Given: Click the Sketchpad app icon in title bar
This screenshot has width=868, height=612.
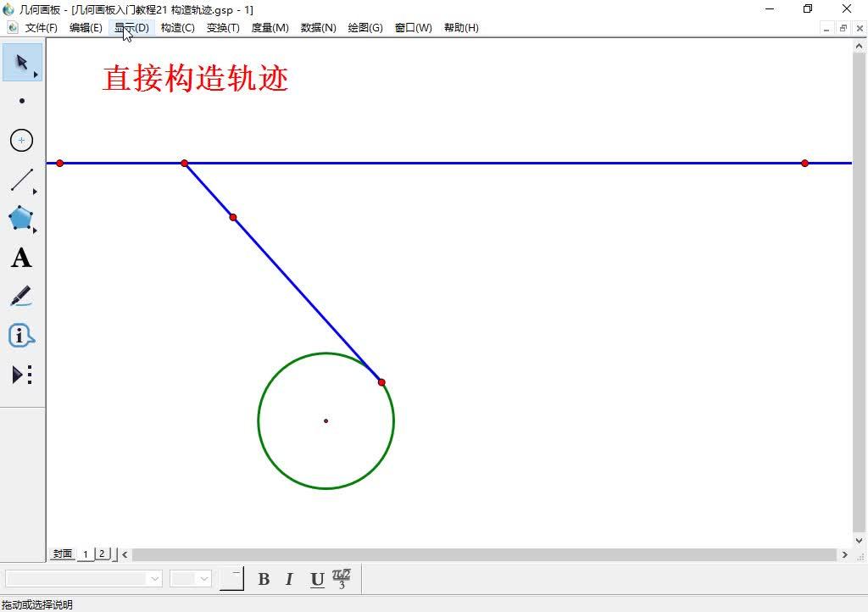Looking at the screenshot, I should [8, 9].
